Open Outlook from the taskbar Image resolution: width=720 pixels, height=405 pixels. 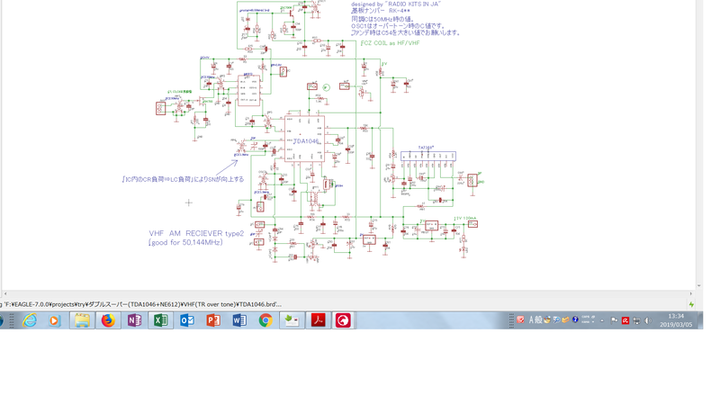pyautogui.click(x=186, y=320)
